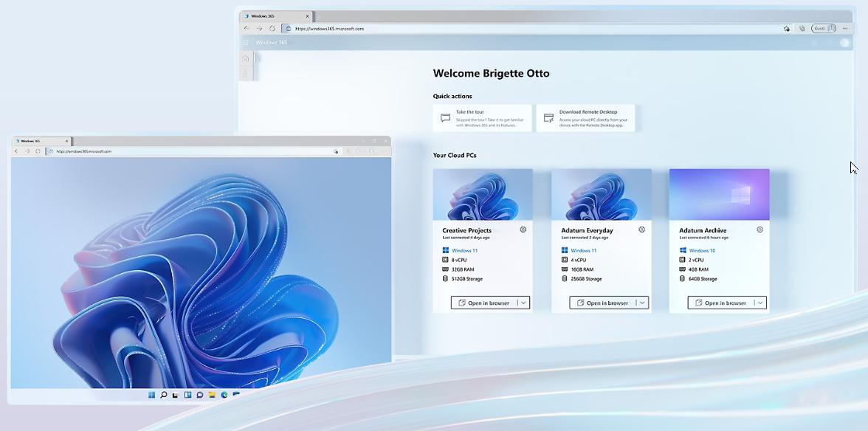Open Microsoft Edge from Cloud PC taskbar
This screenshot has width=868, height=431.
pyautogui.click(x=224, y=395)
